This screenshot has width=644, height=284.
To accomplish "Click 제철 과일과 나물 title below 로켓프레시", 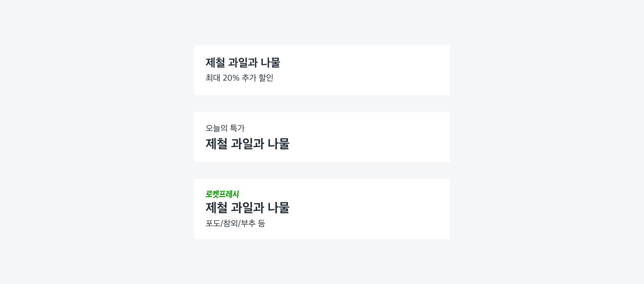I will click(x=248, y=208).
